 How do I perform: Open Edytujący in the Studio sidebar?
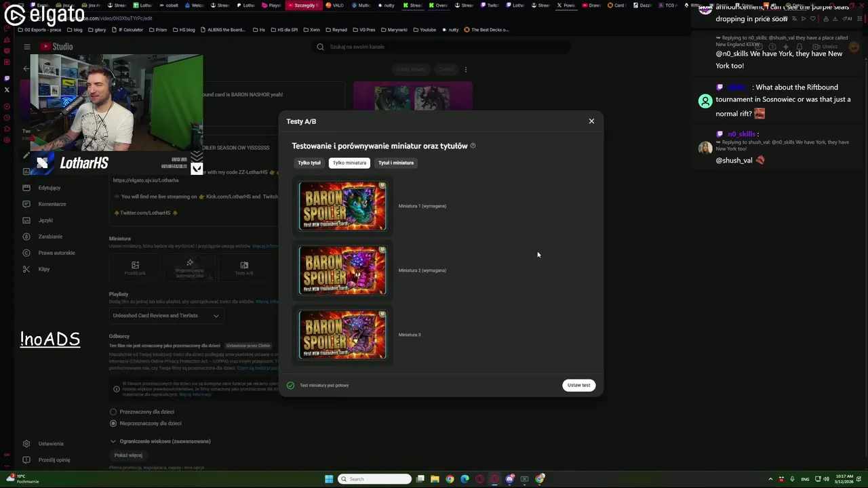click(x=50, y=188)
